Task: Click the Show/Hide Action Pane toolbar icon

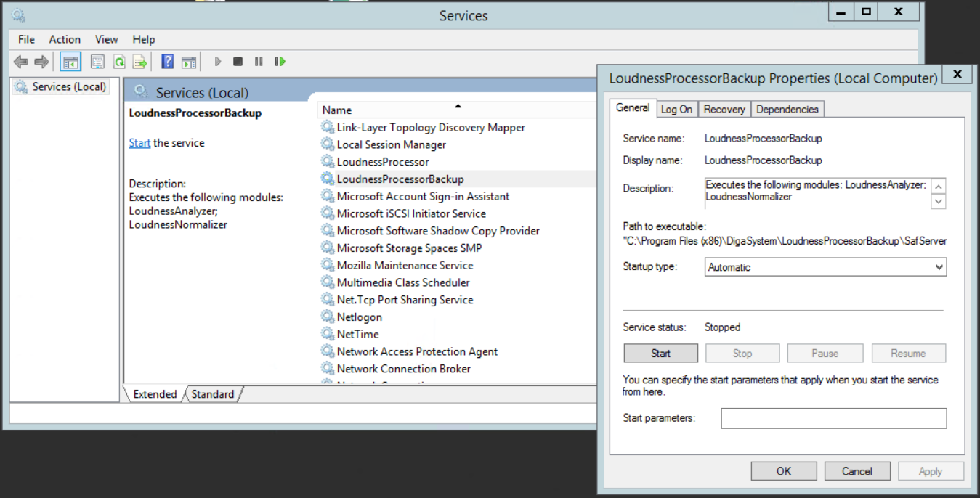Action: click(x=189, y=62)
